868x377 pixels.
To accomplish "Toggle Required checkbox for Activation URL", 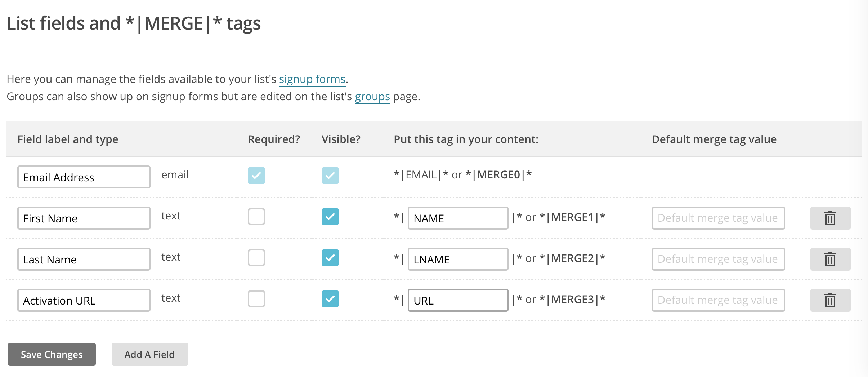I will [x=256, y=299].
